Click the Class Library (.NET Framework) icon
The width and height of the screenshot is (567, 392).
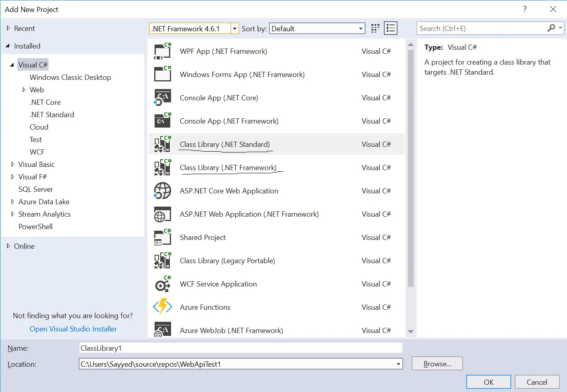coord(163,168)
